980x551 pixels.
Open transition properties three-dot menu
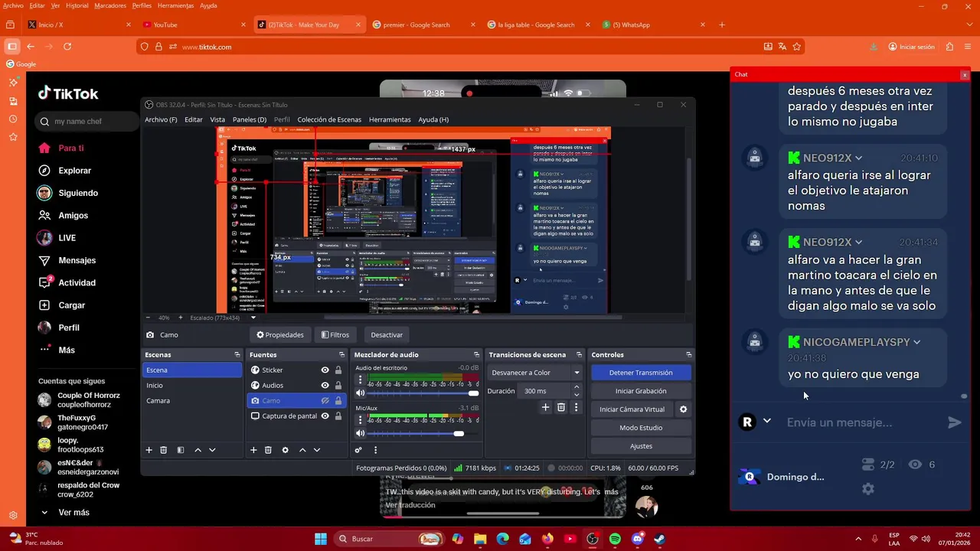point(576,407)
